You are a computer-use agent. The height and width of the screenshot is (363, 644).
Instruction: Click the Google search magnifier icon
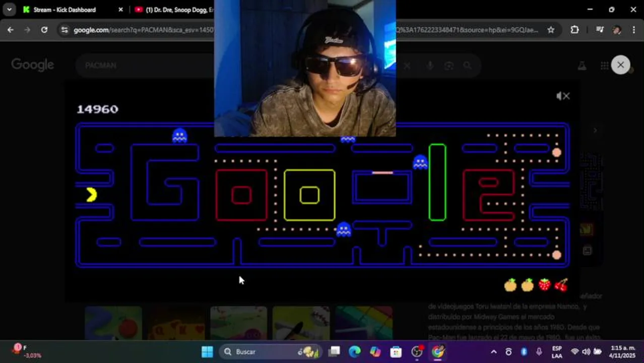[468, 66]
